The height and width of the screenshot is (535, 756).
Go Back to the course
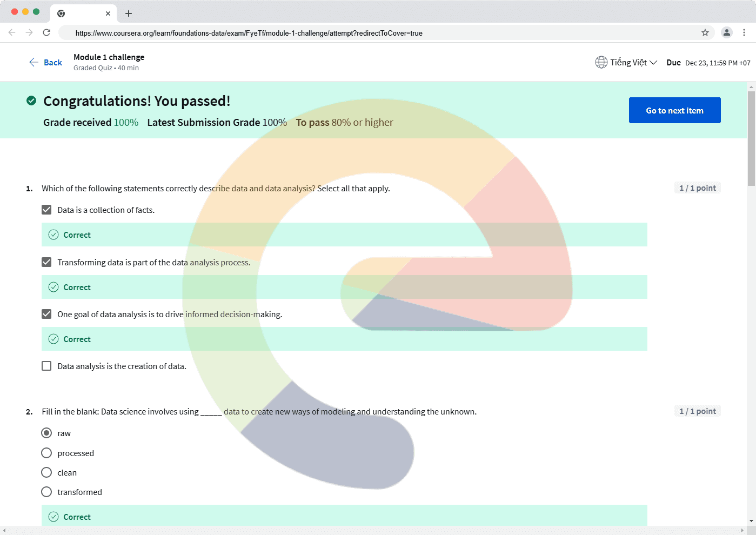coord(45,62)
